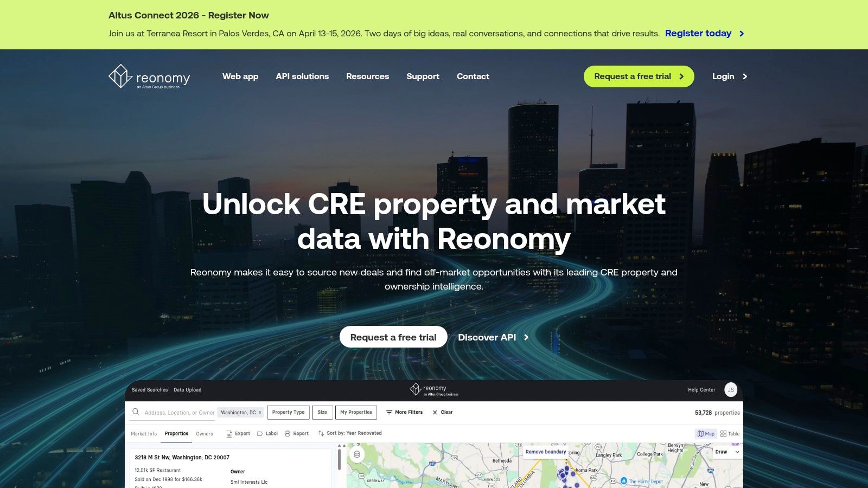Viewport: 868px width, 488px height.
Task: Click the arrow after Register today
Action: (742, 34)
